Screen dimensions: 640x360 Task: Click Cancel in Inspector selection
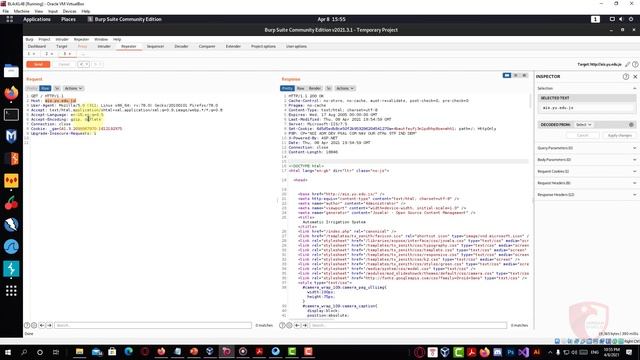582,136
